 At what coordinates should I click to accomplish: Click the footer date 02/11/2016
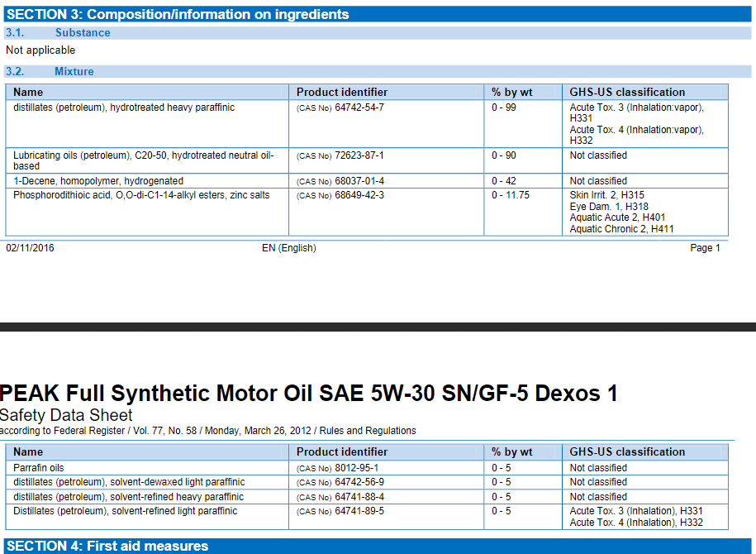tap(30, 248)
